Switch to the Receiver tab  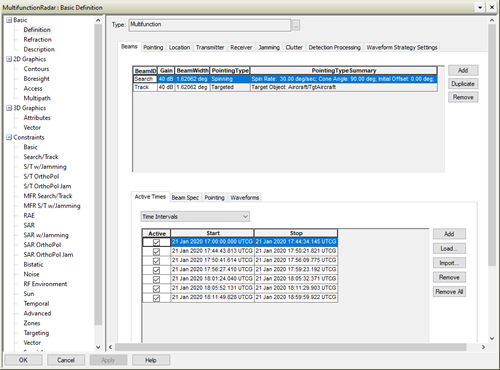[x=241, y=48]
